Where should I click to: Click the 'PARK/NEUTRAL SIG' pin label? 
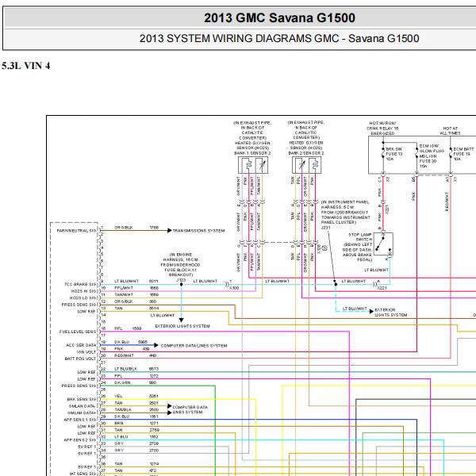coord(76,231)
